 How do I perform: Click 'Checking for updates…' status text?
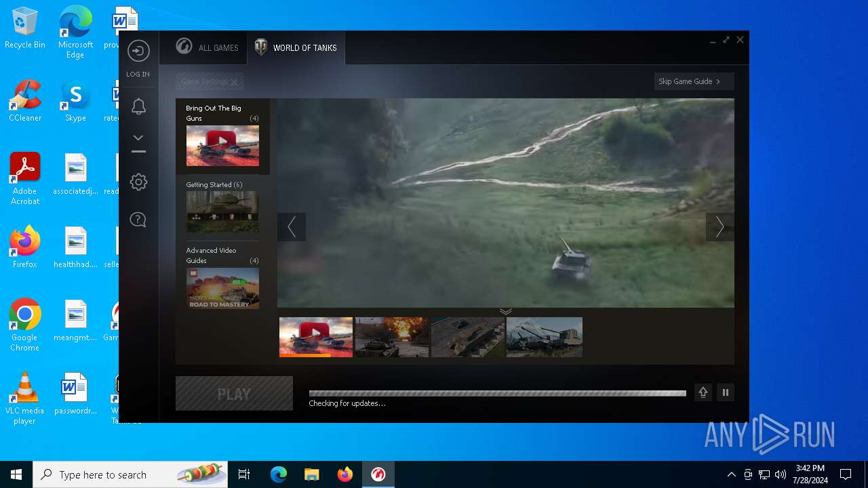(347, 404)
